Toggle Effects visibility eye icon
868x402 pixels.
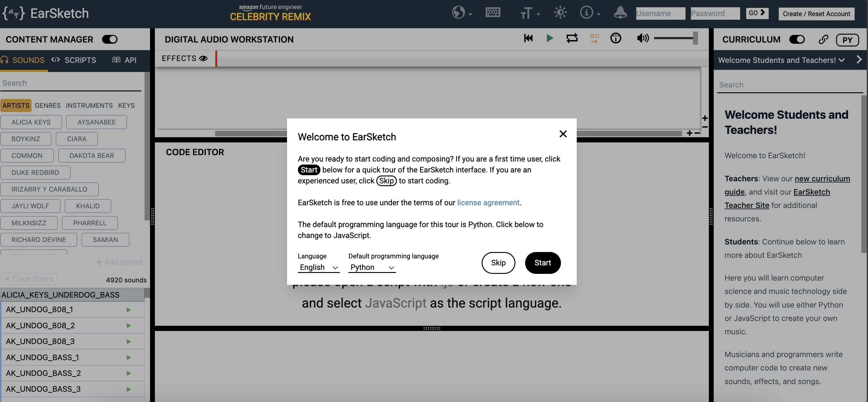click(x=203, y=58)
